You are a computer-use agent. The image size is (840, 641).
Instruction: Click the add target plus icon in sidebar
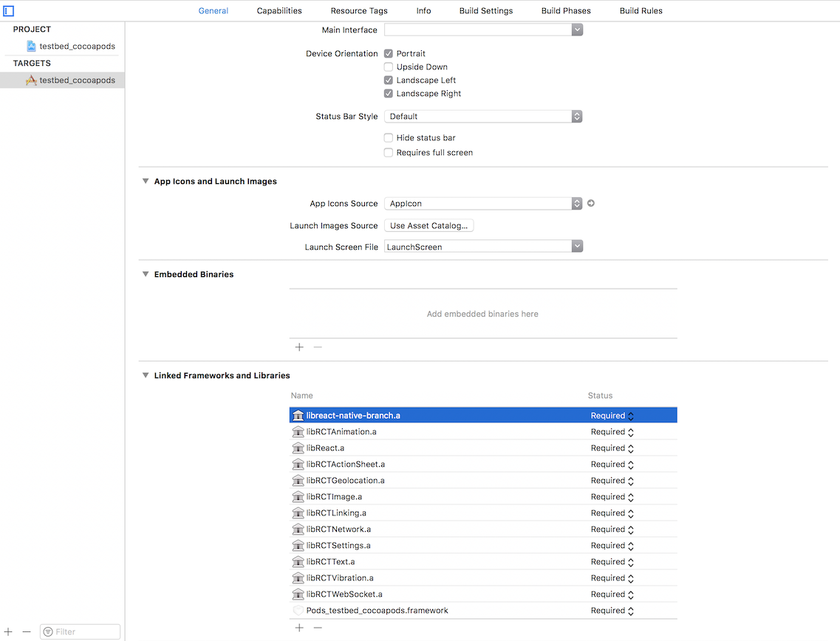pos(9,631)
